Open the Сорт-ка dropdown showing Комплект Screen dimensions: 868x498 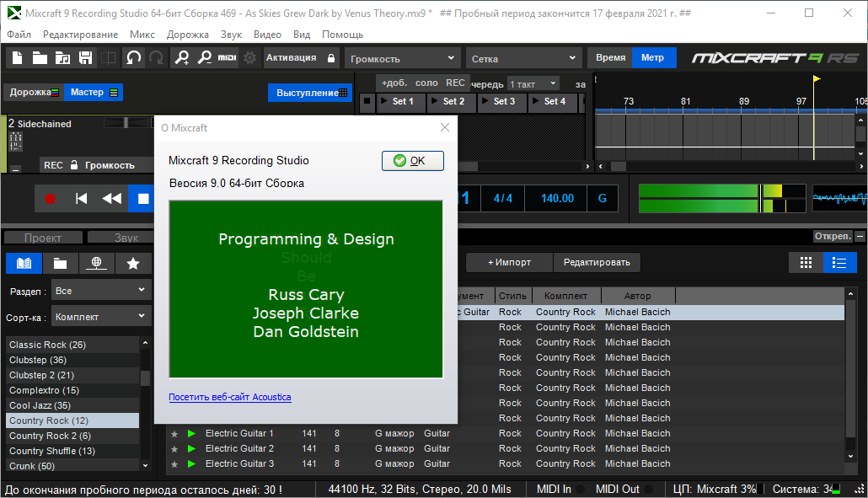100,317
